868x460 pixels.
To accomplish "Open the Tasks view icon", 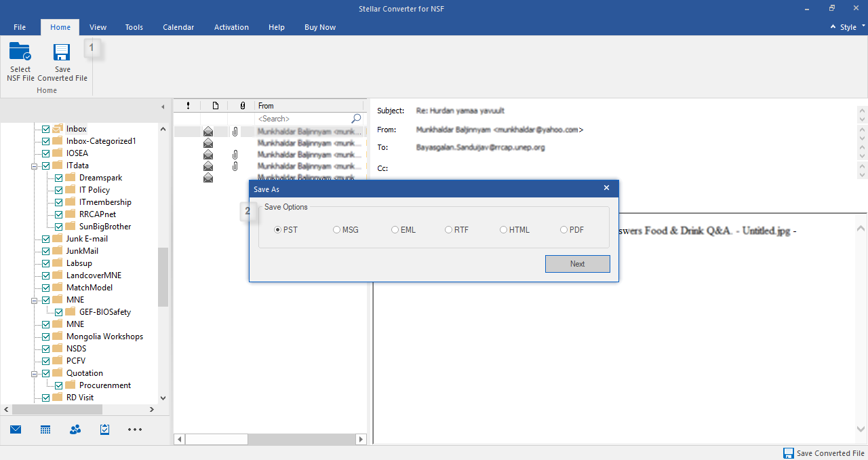I will point(105,429).
